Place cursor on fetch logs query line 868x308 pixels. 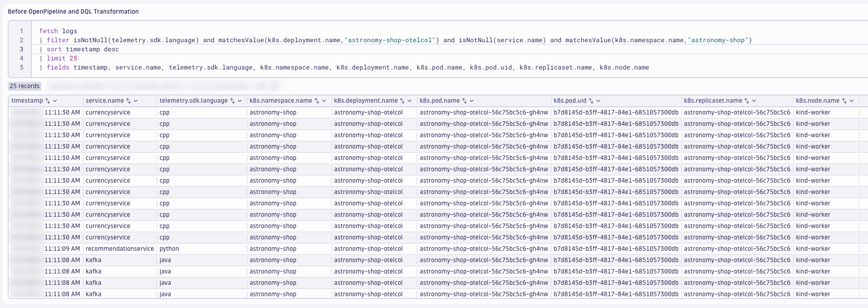click(58, 31)
